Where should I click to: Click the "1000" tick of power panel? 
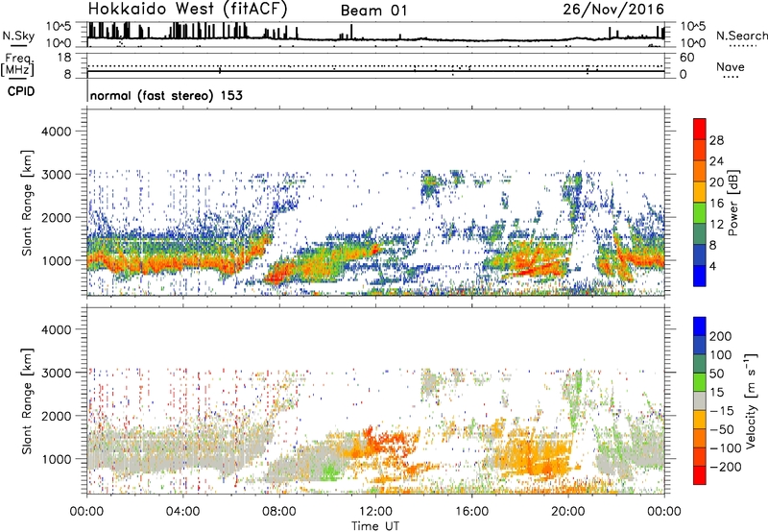point(56,260)
